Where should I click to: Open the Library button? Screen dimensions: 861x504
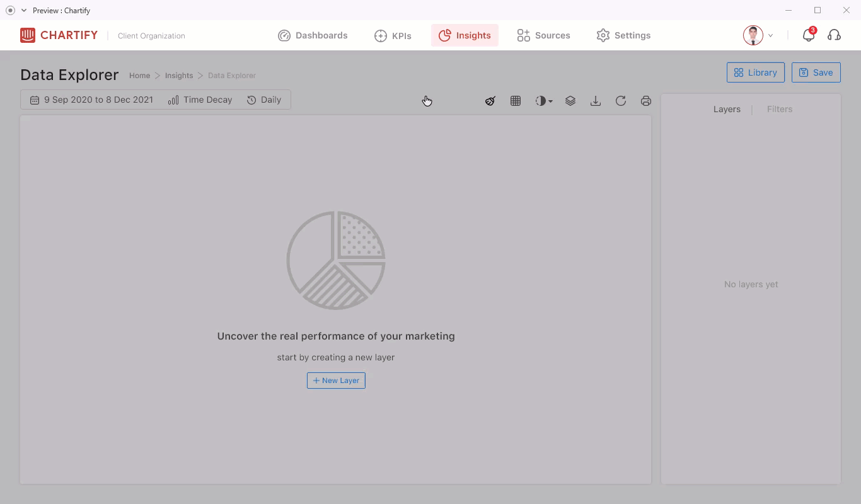point(756,72)
